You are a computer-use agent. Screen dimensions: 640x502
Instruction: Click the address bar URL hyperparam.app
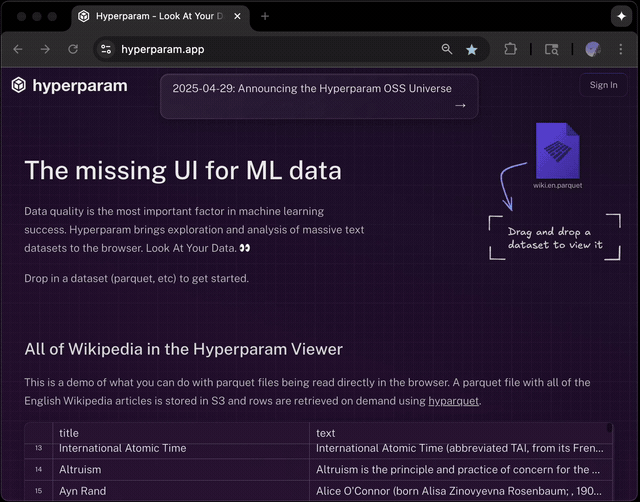point(163,49)
